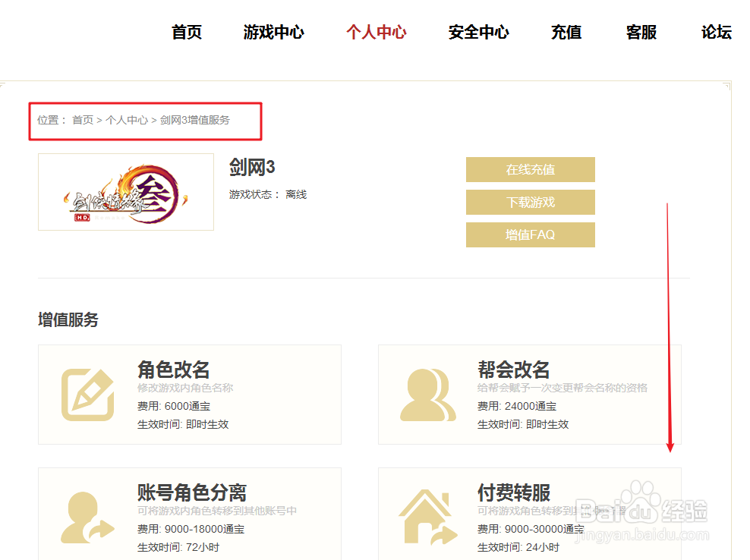The height and width of the screenshot is (560, 750).
Task: Click the 角色改名 edit pencil icon
Action: (x=88, y=395)
